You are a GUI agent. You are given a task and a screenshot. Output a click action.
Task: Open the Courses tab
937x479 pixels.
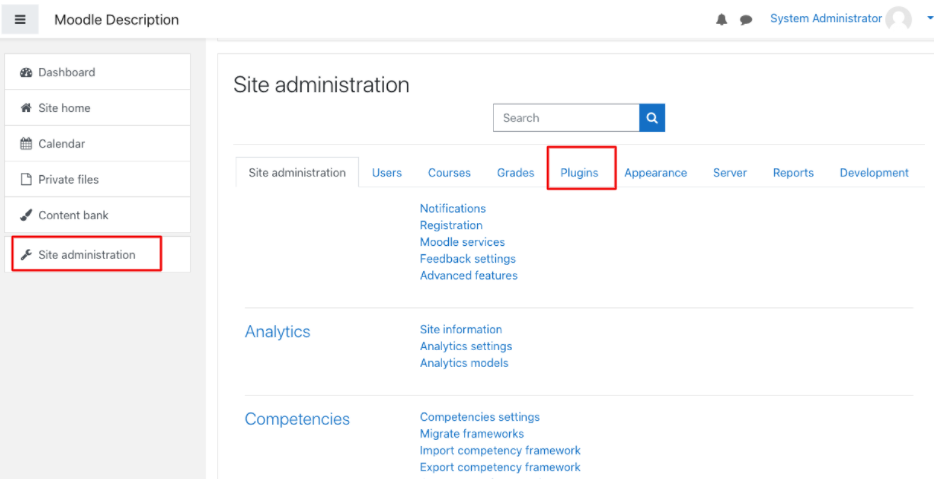tap(449, 173)
